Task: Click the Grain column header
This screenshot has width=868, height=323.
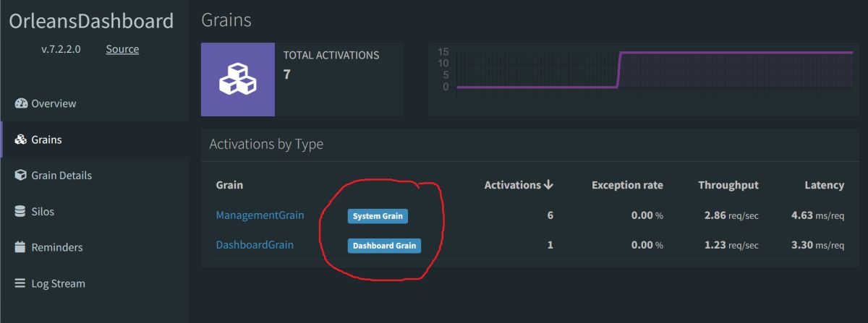Action: (229, 185)
